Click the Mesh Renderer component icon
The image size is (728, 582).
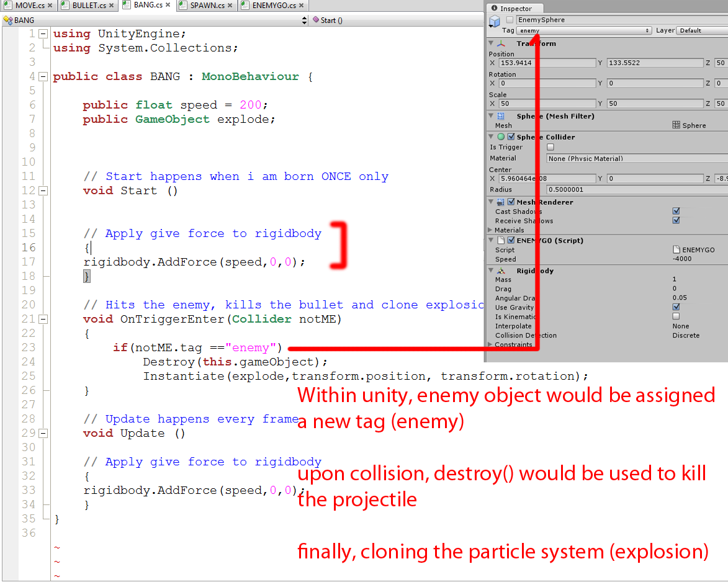(x=501, y=202)
